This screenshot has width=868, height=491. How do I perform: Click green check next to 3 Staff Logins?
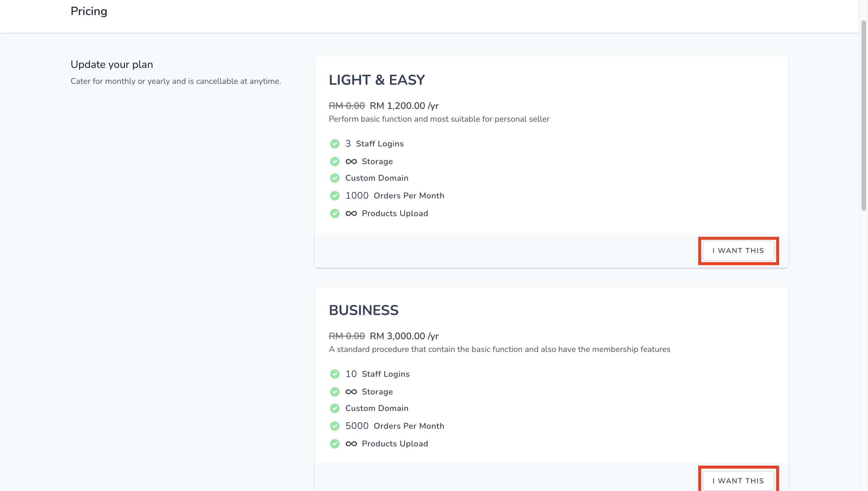pyautogui.click(x=335, y=144)
